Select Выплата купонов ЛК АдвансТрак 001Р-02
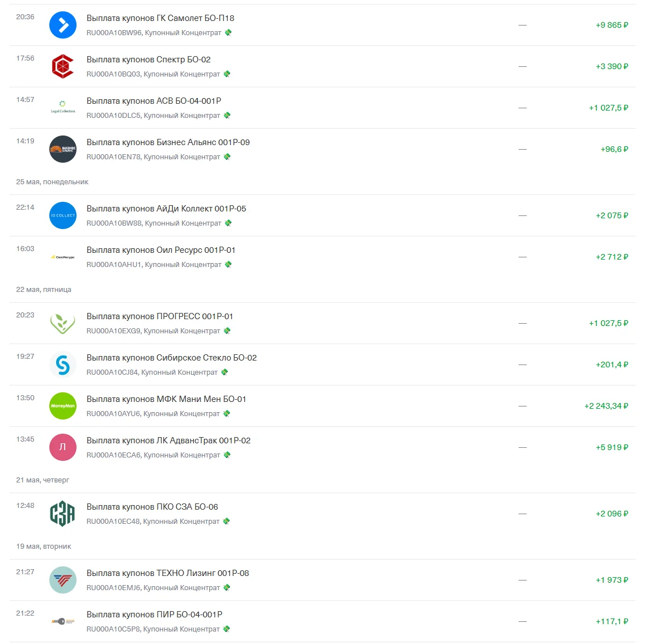This screenshot has height=644, width=653. point(169,440)
